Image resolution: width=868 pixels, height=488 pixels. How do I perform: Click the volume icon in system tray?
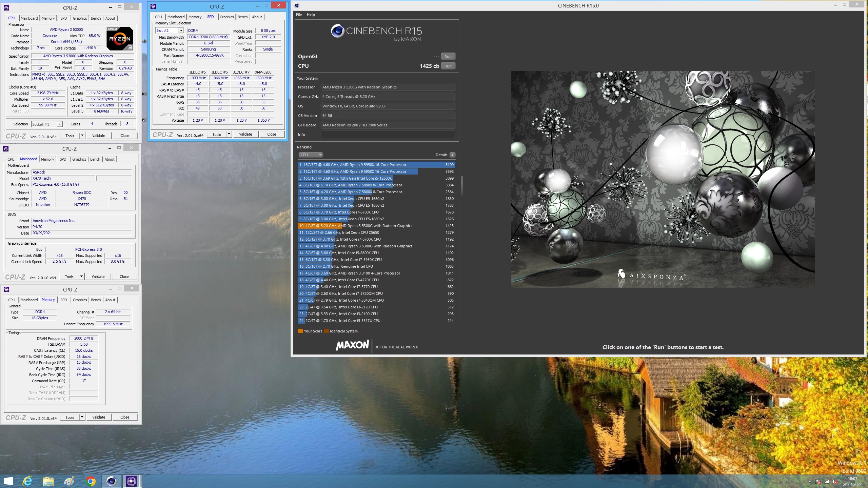(x=834, y=482)
